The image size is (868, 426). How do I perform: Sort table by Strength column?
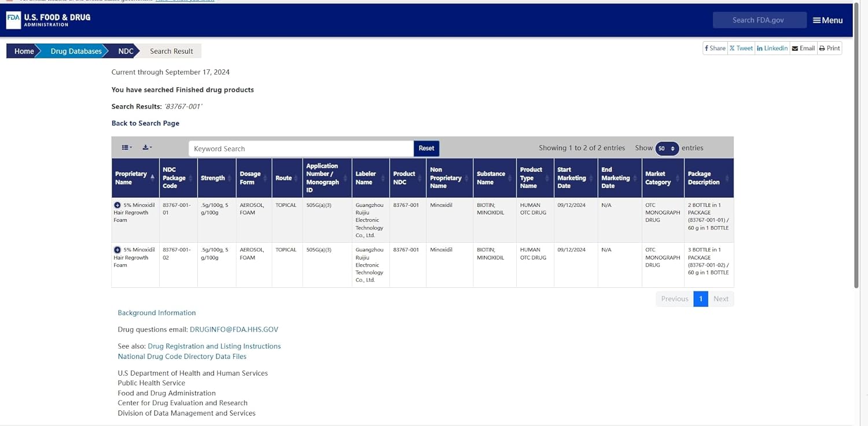217,178
